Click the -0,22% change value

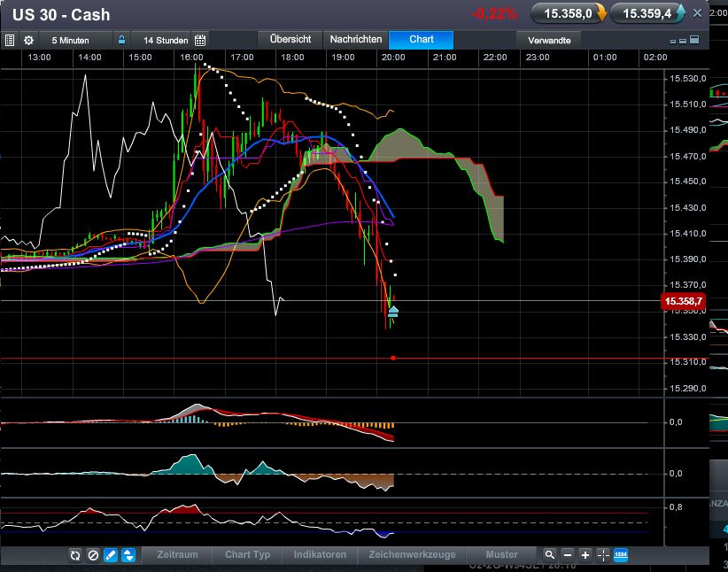[x=494, y=14]
